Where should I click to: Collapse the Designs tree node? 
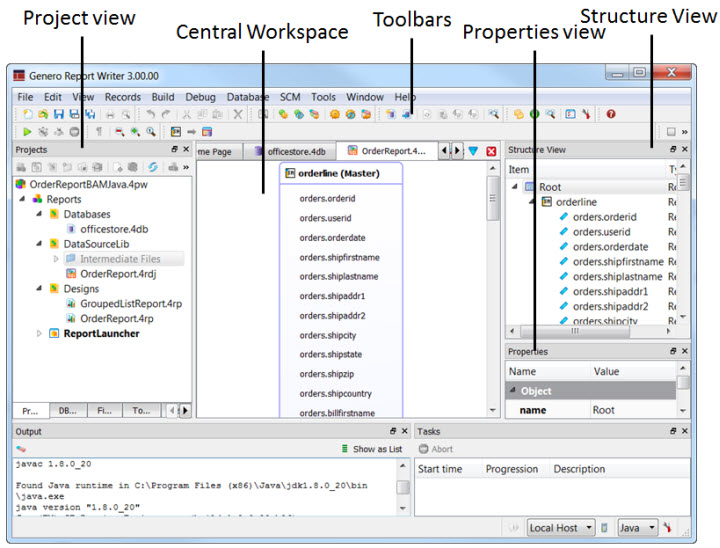pyautogui.click(x=39, y=288)
